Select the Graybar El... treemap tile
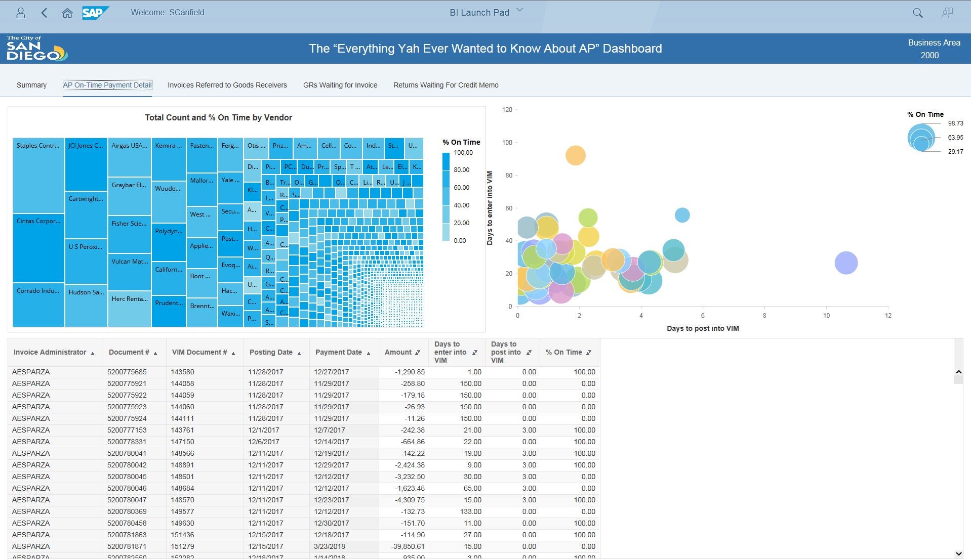Screen dimensions: 971x560 130,196
